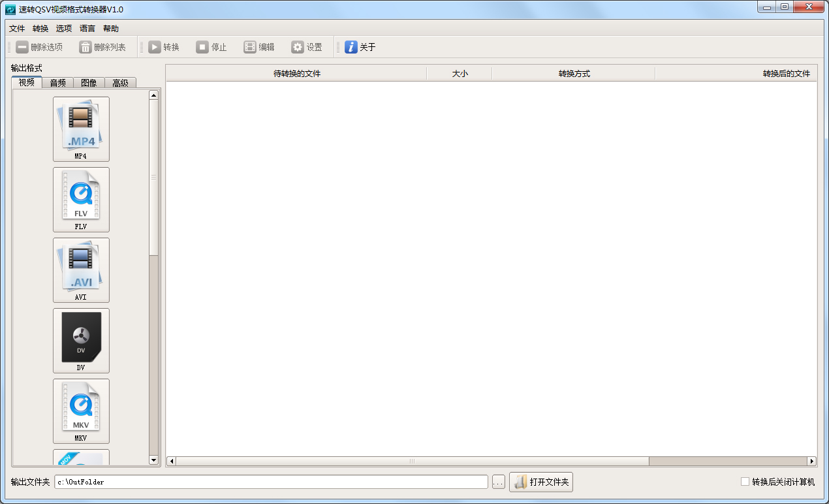
Task: Choose the FLV output format icon
Action: [x=81, y=200]
